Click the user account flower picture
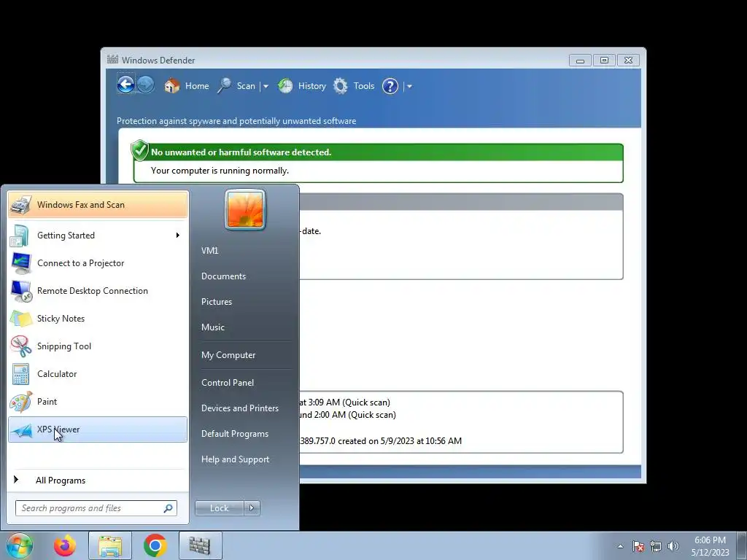This screenshot has height=560, width=747. 245,209
